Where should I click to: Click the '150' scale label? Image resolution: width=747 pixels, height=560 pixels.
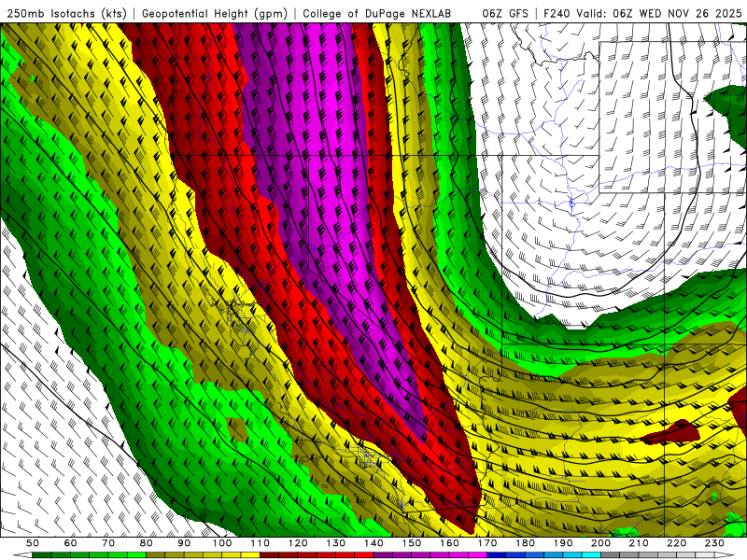tap(412, 543)
